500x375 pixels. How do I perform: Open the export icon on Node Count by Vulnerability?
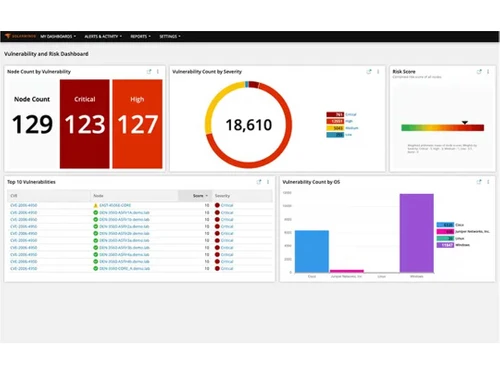coord(149,71)
